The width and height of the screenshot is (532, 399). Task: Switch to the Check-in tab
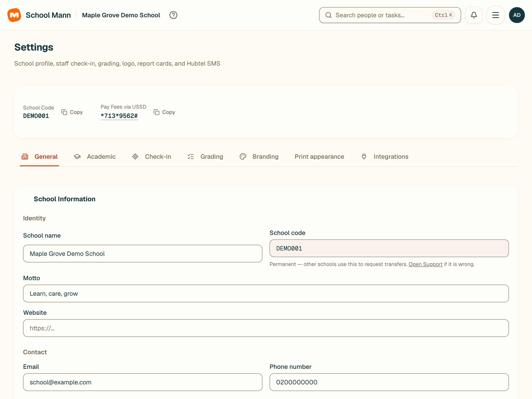point(152,156)
